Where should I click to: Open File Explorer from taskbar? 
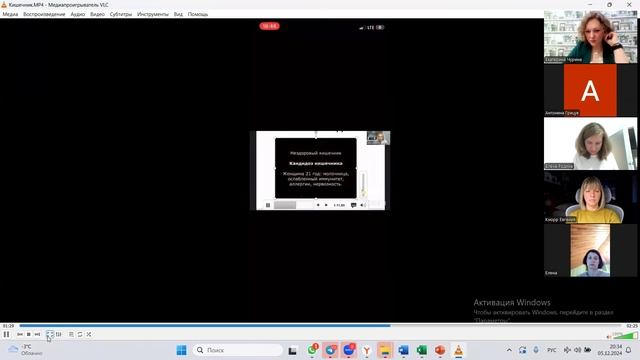coord(385,350)
